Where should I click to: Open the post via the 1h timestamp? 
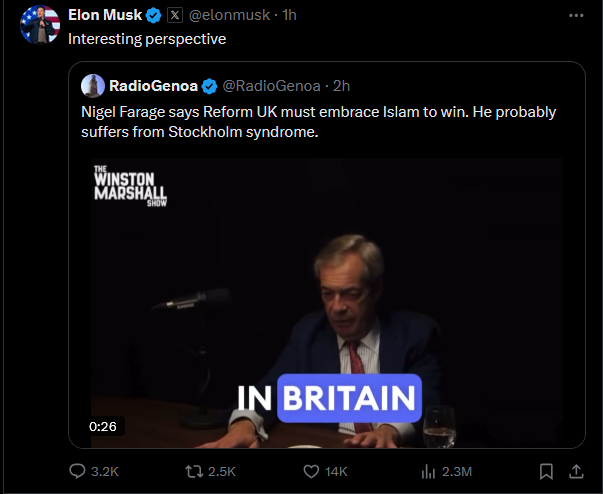(x=289, y=16)
